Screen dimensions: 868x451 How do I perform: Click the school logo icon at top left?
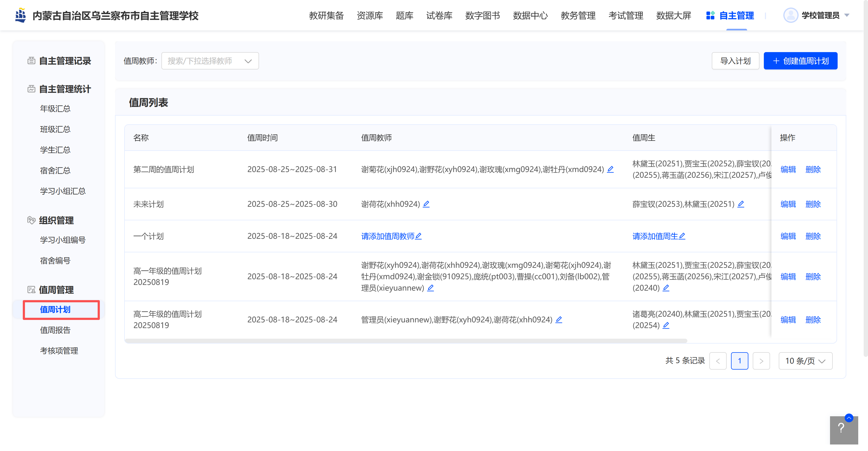pos(21,15)
